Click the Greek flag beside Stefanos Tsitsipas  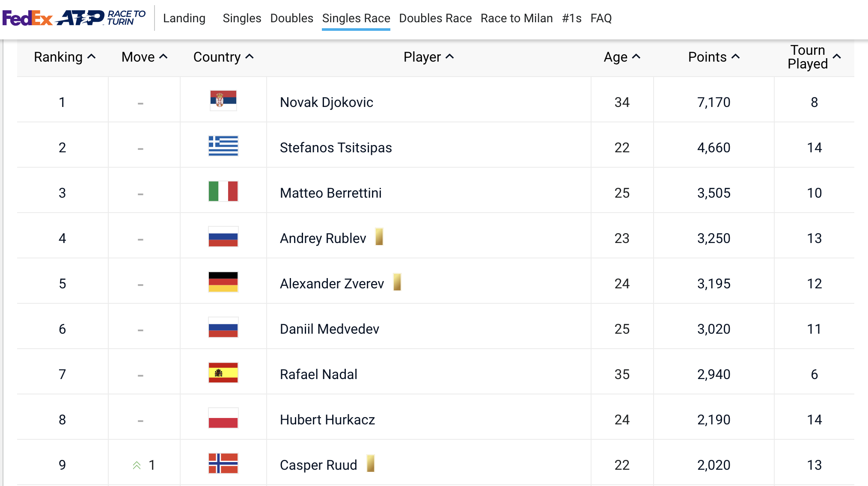[223, 146]
